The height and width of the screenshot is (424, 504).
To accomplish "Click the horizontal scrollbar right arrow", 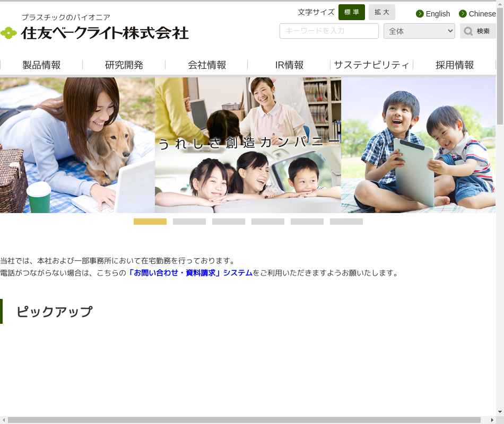I will pos(492,420).
